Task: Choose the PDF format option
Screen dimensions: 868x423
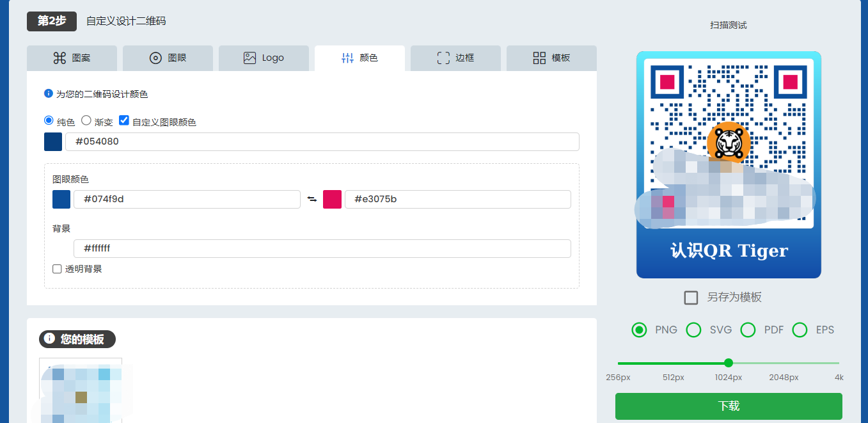Action: [748, 330]
